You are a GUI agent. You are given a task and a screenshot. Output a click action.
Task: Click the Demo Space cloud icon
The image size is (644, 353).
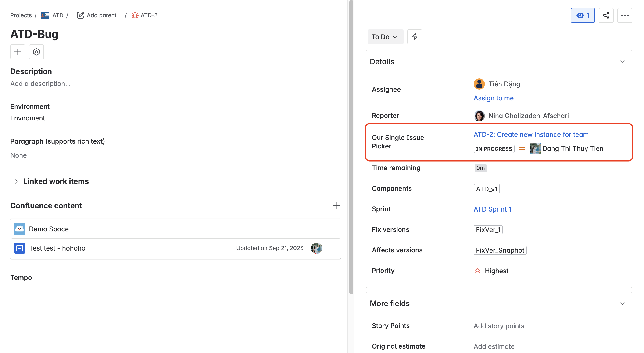(x=19, y=229)
